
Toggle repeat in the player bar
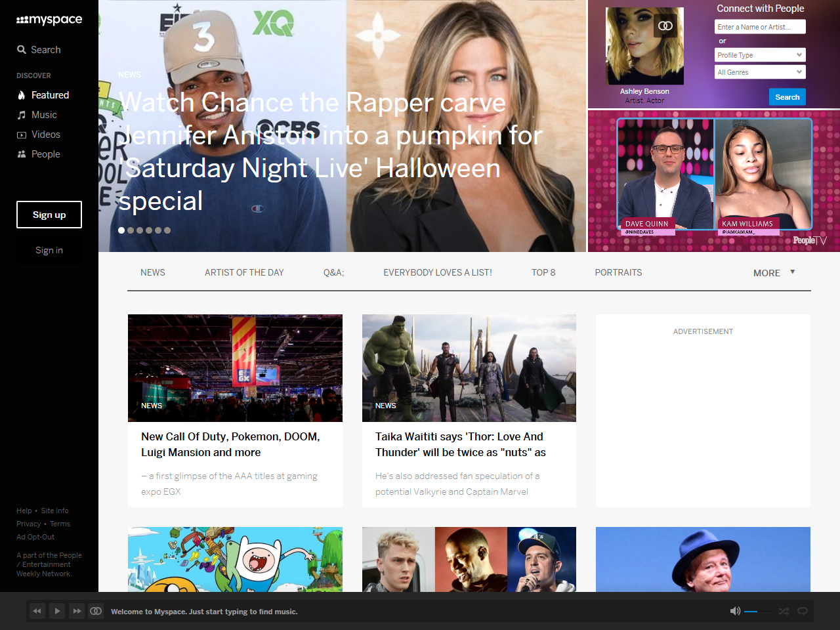803,611
